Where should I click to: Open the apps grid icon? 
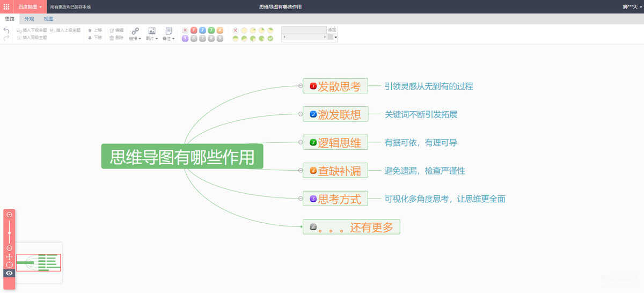point(6,7)
